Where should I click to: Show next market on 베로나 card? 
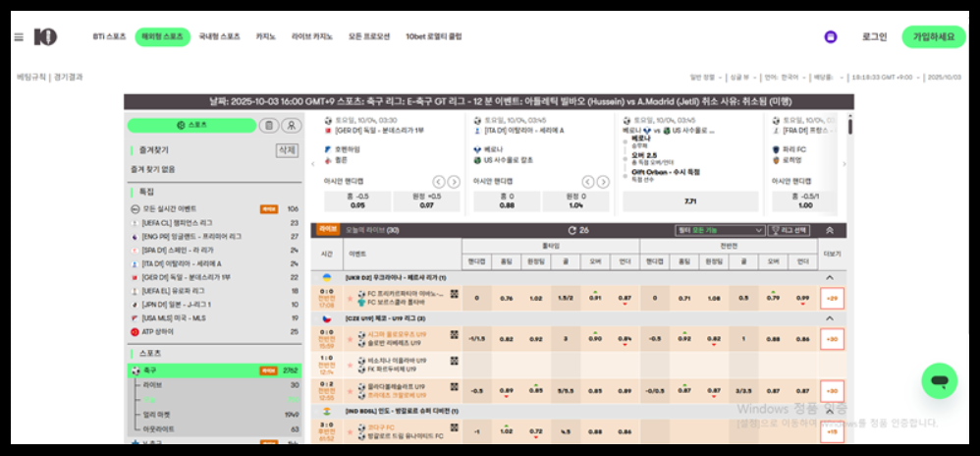603,182
